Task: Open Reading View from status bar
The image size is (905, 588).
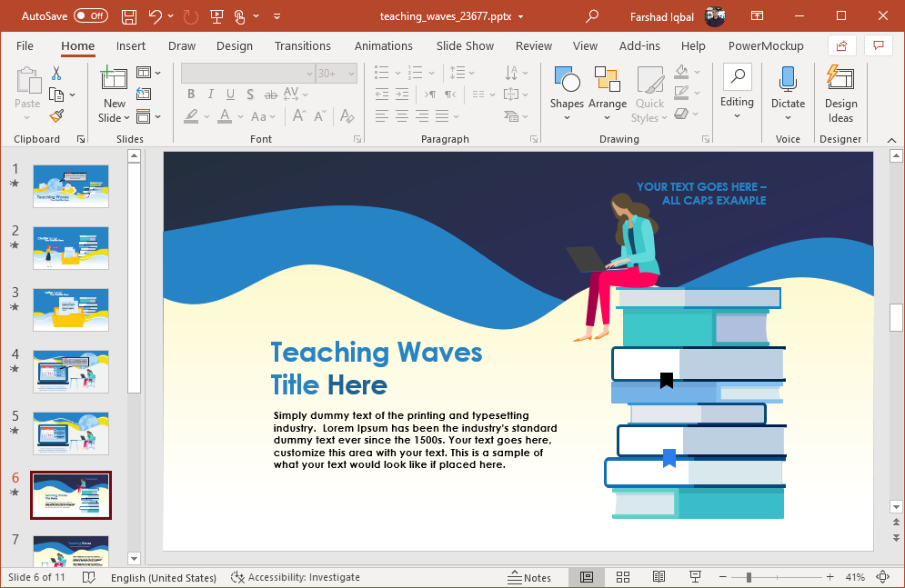Action: [x=659, y=577]
